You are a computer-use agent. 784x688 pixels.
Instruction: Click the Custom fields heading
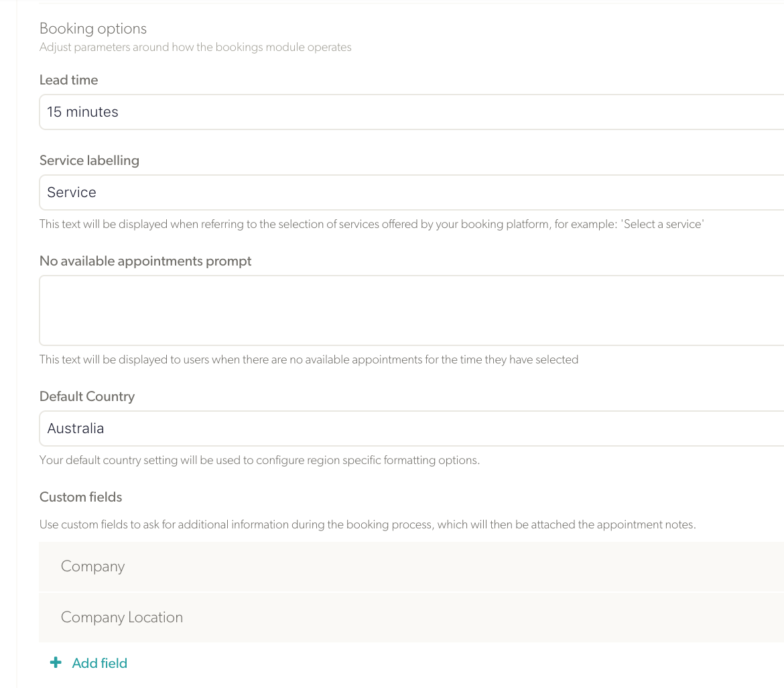coord(80,497)
